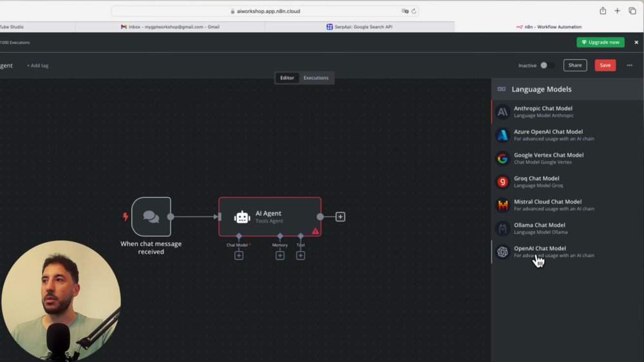Add a node after AI Agent output
This screenshot has height=362, width=644.
(x=340, y=216)
